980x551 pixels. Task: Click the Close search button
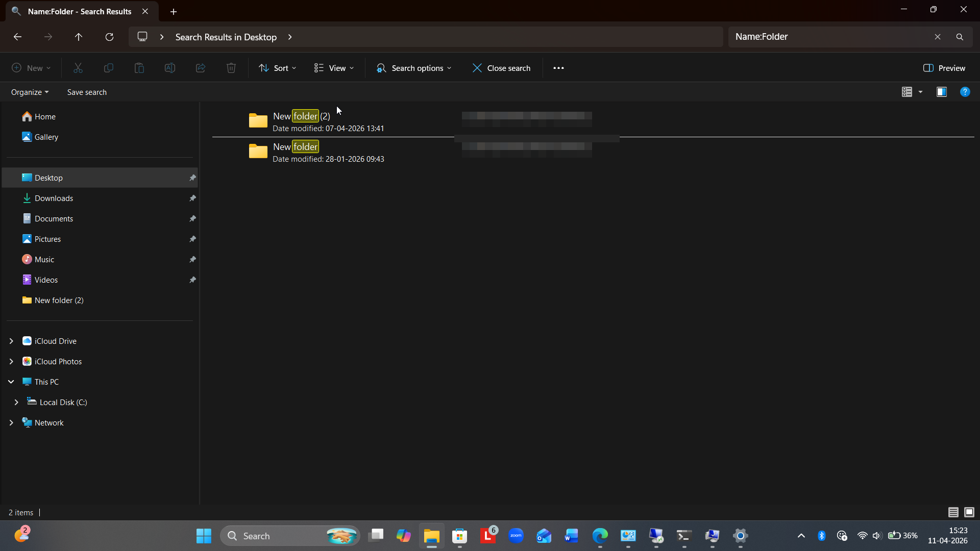click(x=501, y=68)
